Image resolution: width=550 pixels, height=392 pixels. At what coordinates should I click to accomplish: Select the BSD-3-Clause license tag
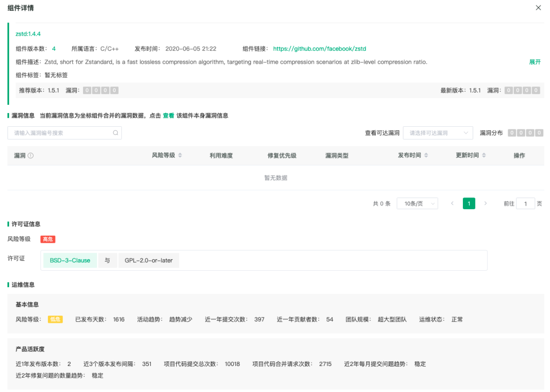[x=70, y=261]
